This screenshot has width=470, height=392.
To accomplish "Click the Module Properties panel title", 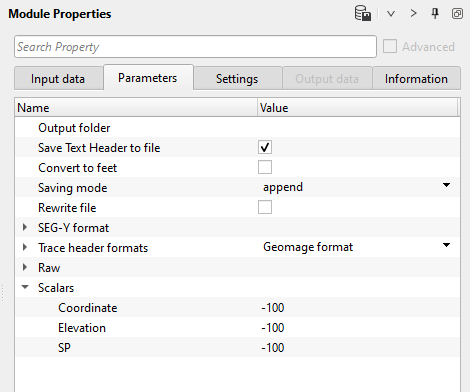I will (x=60, y=14).
